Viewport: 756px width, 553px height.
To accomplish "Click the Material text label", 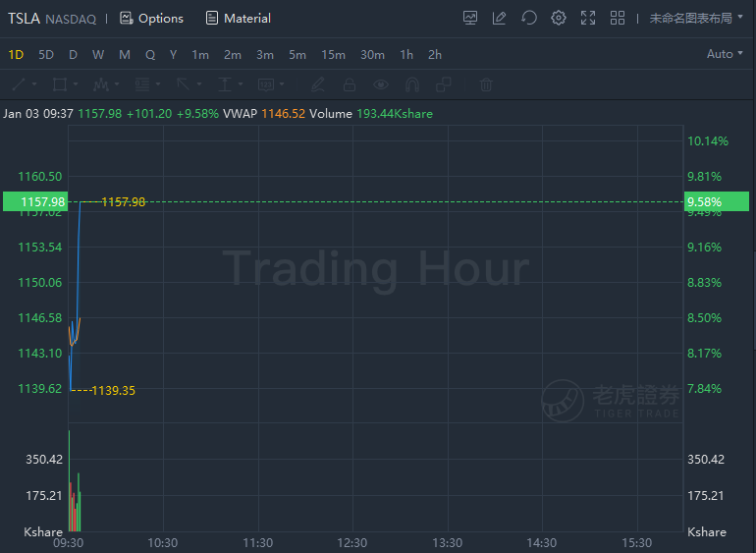I will tap(247, 19).
